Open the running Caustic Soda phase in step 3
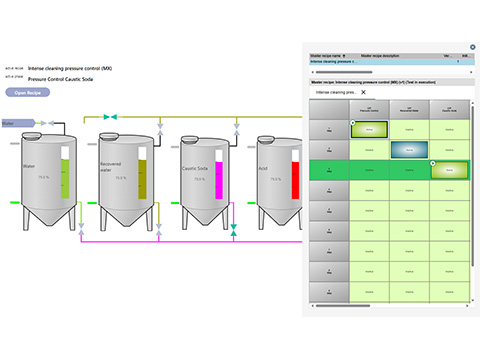 pyautogui.click(x=449, y=170)
